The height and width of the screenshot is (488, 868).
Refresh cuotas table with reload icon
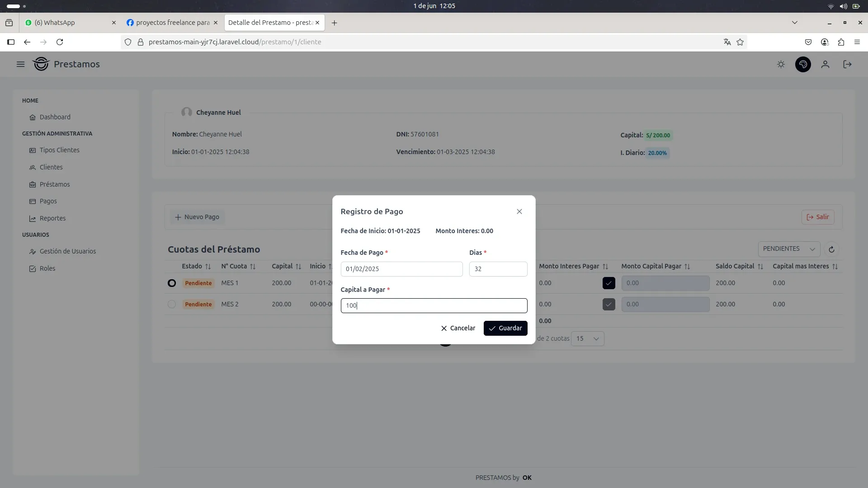coord(831,249)
